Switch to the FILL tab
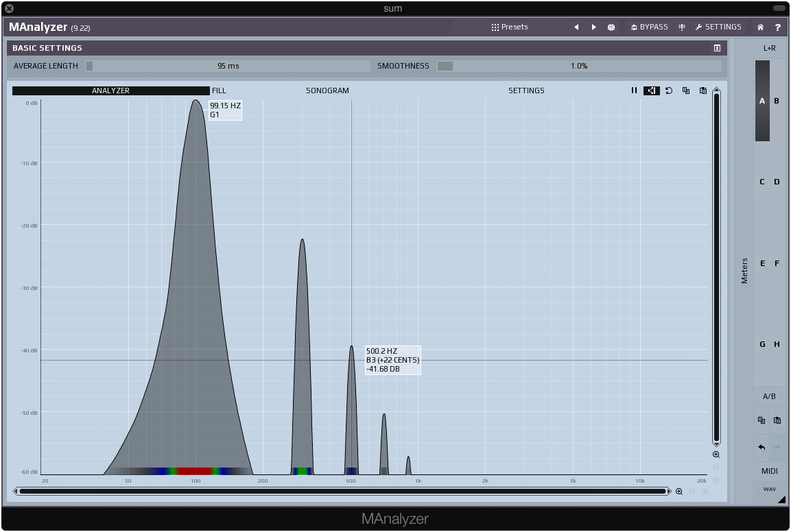This screenshot has width=791, height=532. [219, 90]
